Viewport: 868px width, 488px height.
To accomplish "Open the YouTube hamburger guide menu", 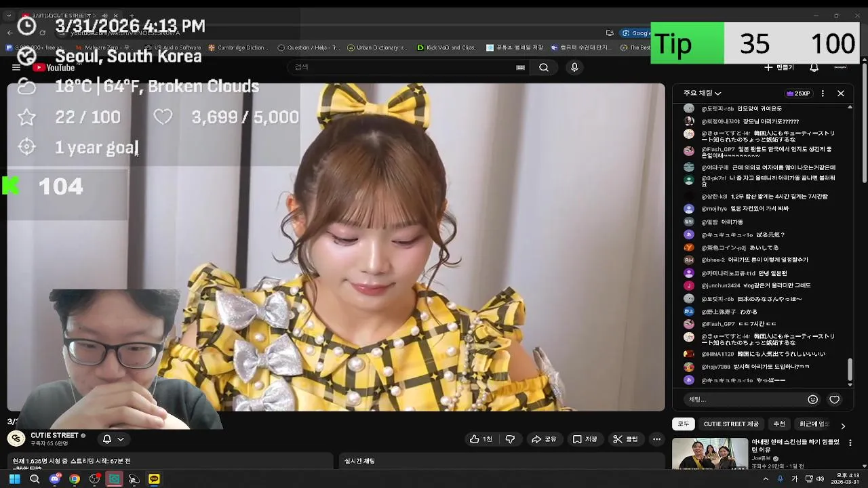I will pyautogui.click(x=16, y=67).
